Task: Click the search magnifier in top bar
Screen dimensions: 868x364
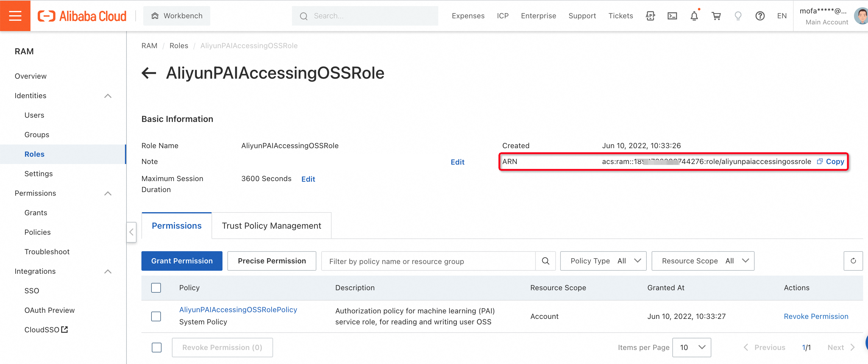Action: pos(304,16)
